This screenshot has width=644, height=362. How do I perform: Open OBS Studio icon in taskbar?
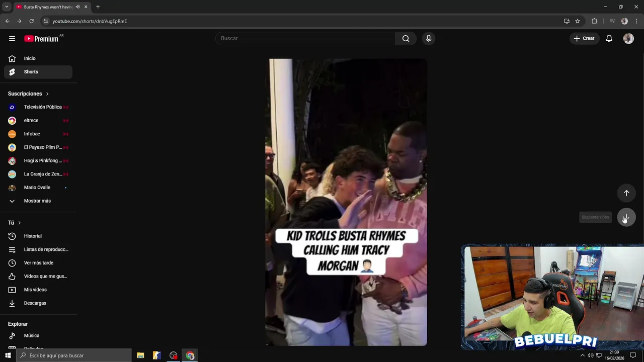[x=174, y=355]
